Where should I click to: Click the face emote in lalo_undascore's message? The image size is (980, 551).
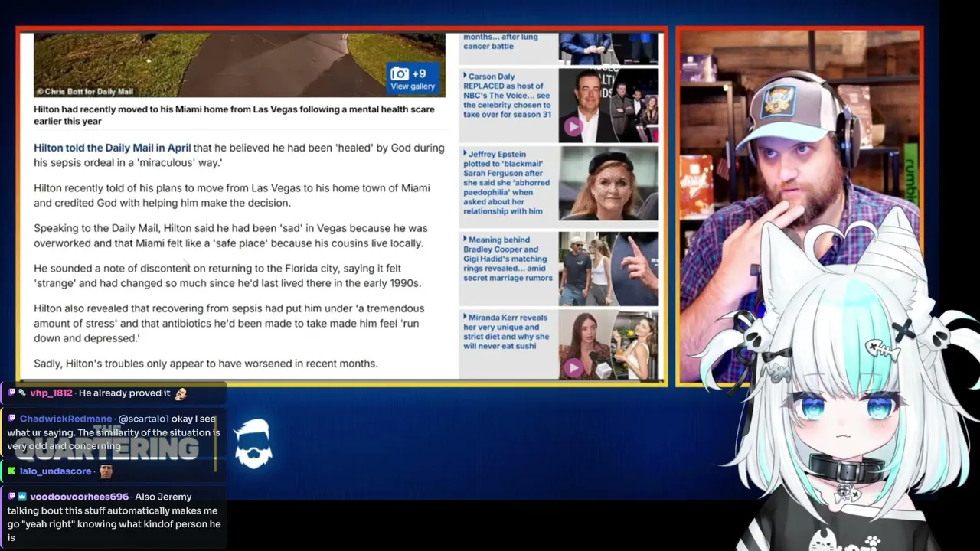[x=106, y=471]
